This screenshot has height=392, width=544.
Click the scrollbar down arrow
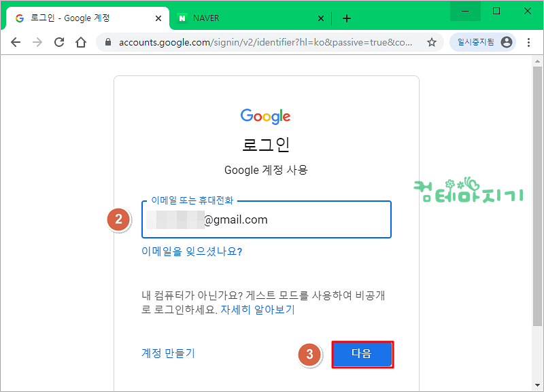tap(537, 385)
